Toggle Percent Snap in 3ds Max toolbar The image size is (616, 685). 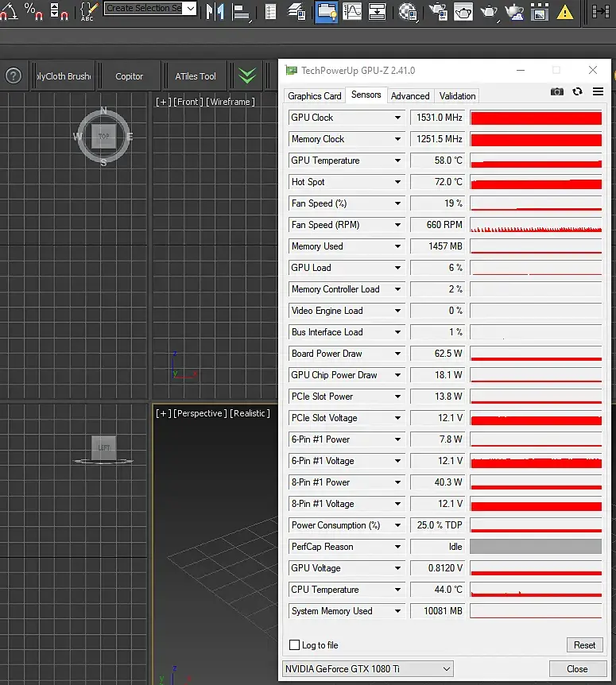33,11
